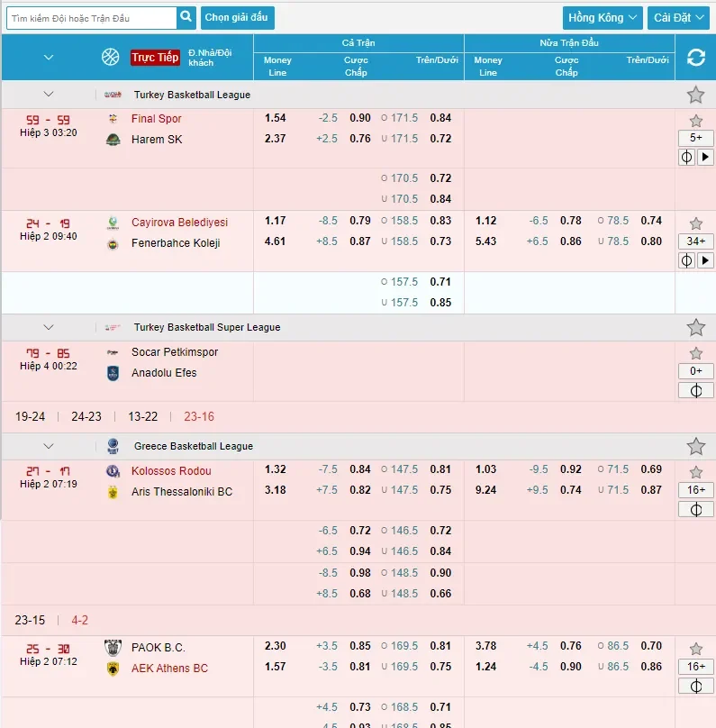Open the Hồng Kông odds format dropdown
The height and width of the screenshot is (728, 716).
pos(603,18)
